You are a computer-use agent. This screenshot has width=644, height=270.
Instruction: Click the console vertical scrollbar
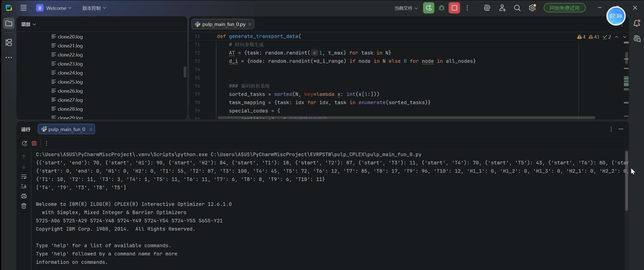(626, 181)
